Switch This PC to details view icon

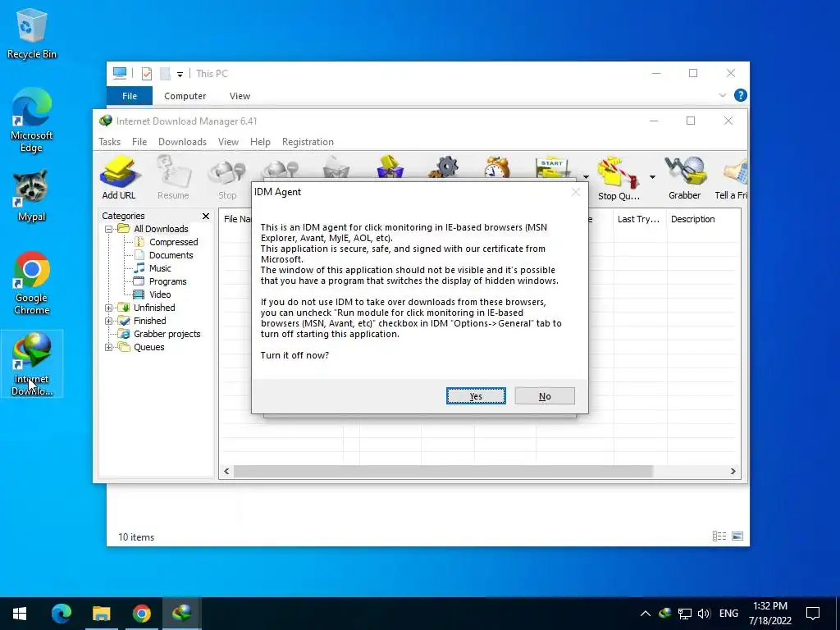tap(719, 536)
